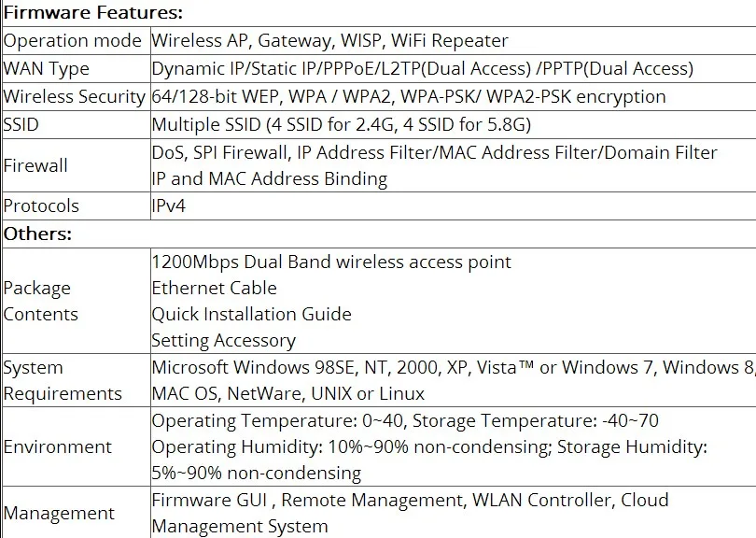Click the System Requirements label

63,380
